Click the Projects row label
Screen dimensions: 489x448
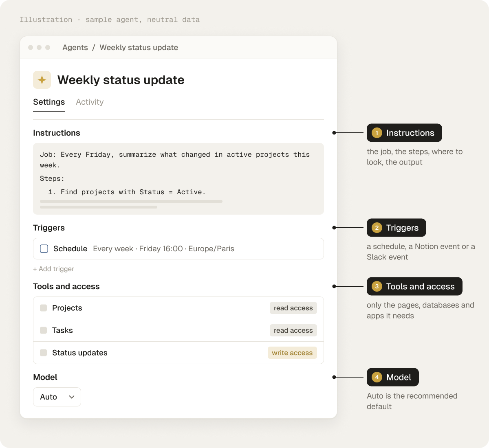(x=67, y=308)
